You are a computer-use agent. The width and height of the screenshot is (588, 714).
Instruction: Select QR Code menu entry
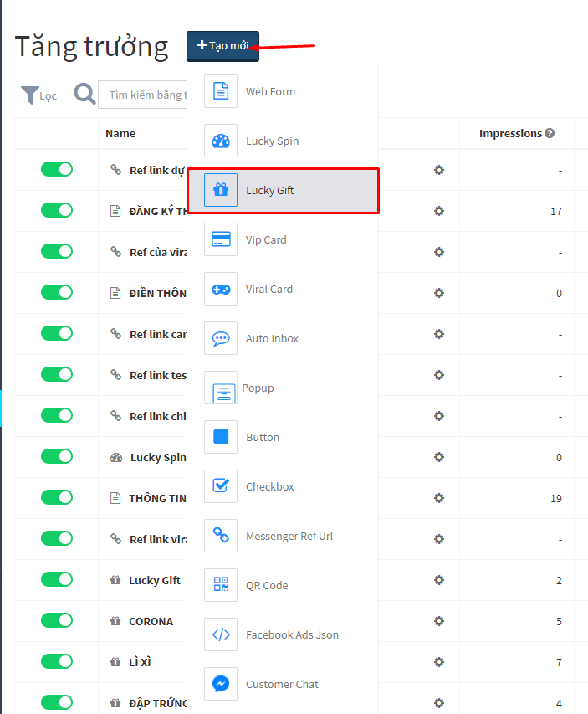[x=283, y=585]
